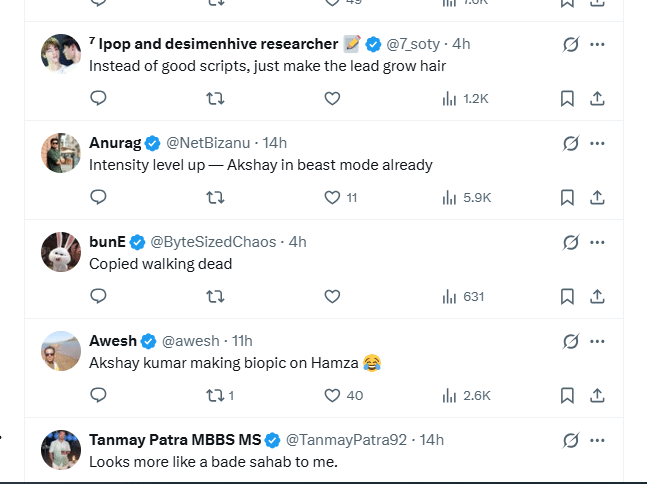This screenshot has height=484, width=647.
Task: Open Grok icon on Tanmay Patra's tweet
Action: pyautogui.click(x=571, y=440)
